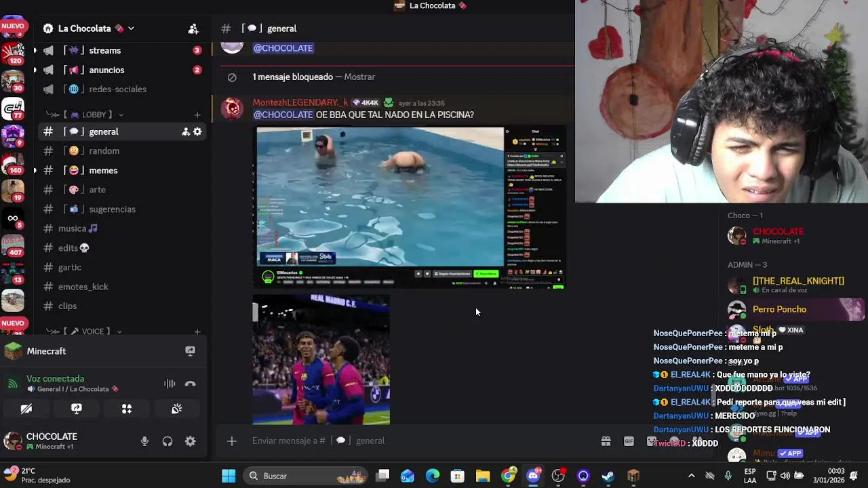Open general channel settings gear

coord(197,131)
